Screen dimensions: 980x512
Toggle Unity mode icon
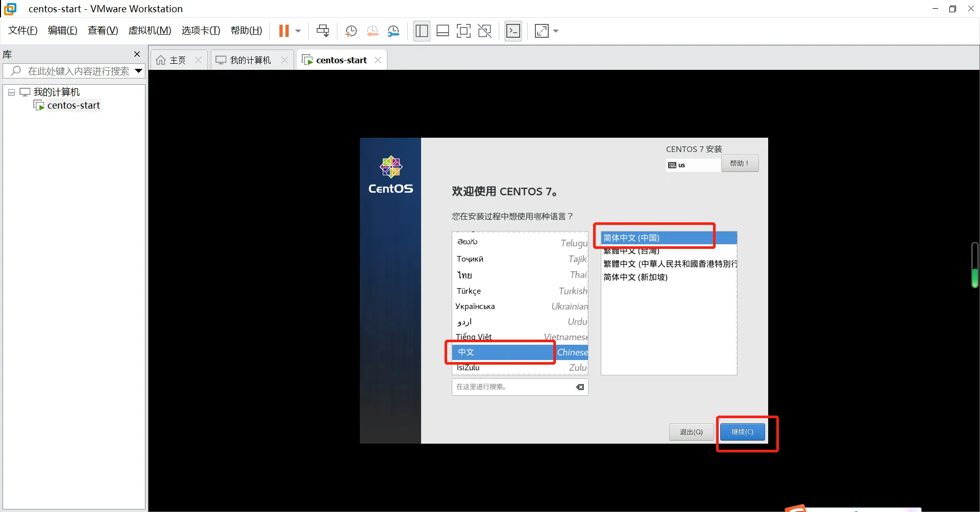pos(484,31)
